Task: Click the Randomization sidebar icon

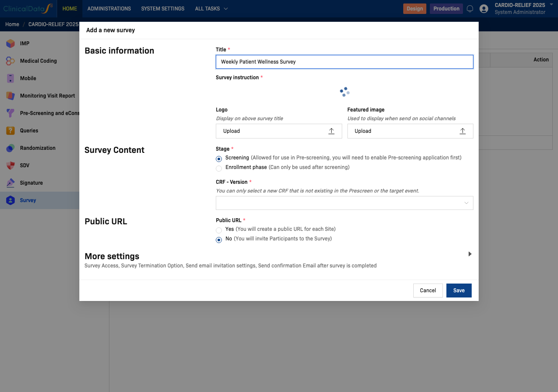Action: pos(10,148)
